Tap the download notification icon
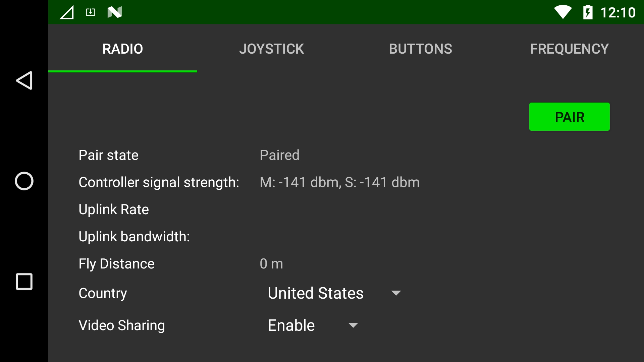 pos(91,12)
